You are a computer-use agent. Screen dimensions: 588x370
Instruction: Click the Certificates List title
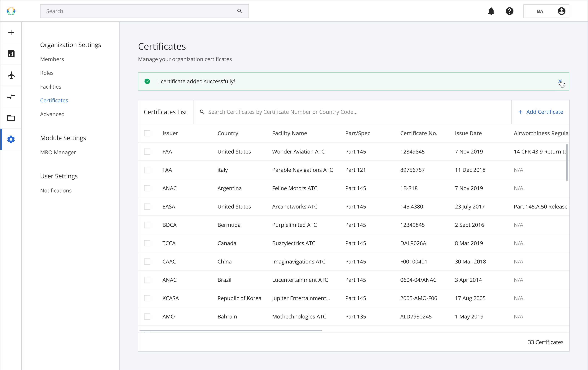[x=165, y=112]
